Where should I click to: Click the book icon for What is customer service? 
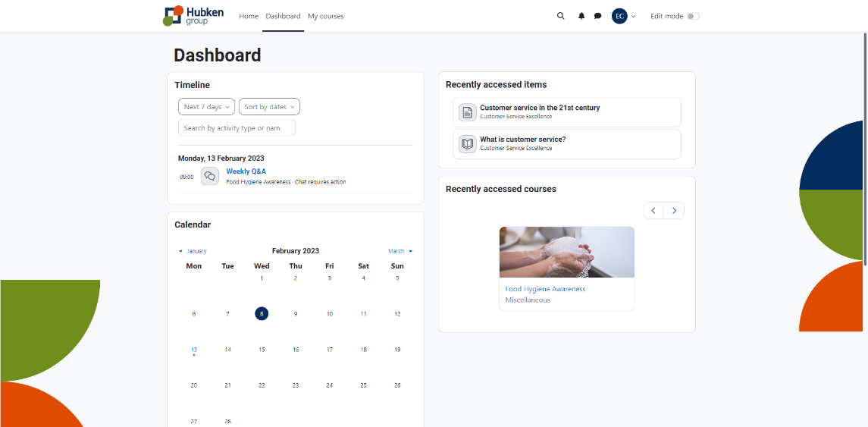(x=468, y=144)
